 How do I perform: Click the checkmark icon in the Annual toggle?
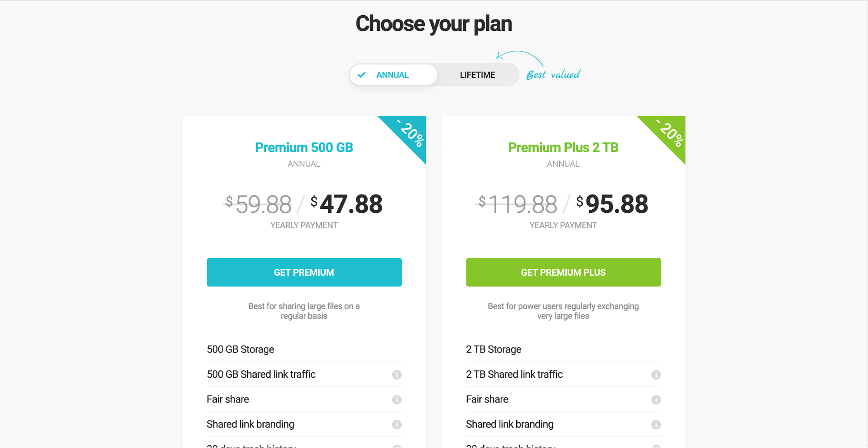click(361, 75)
